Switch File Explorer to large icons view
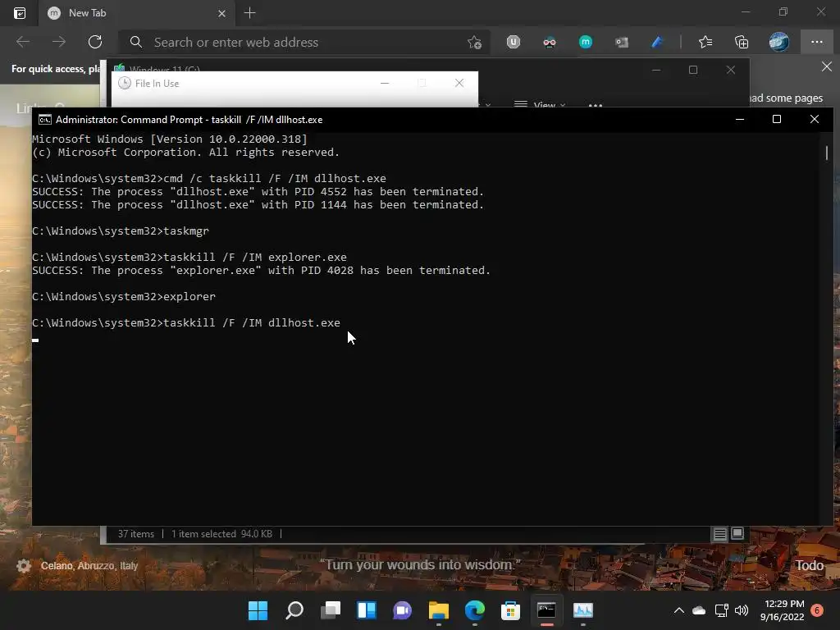The width and height of the screenshot is (840, 630). pos(737,533)
